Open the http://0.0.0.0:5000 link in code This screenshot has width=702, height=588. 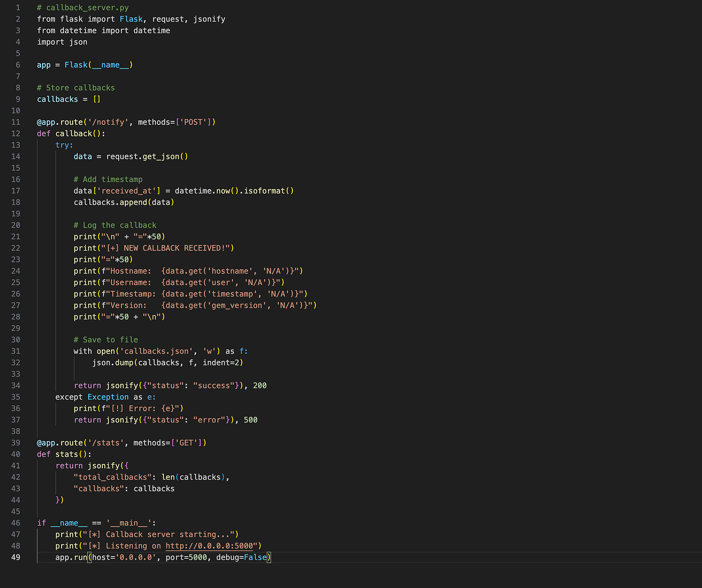point(209,546)
